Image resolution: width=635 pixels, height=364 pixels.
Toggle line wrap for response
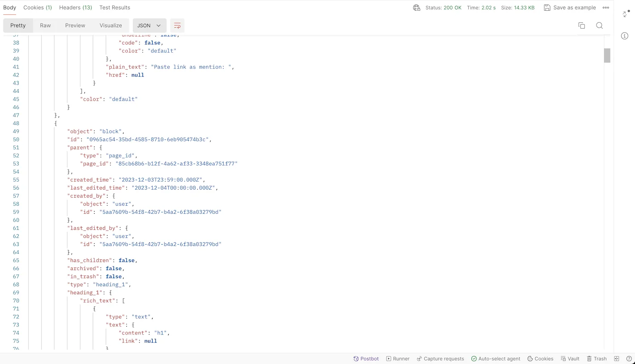point(177,25)
